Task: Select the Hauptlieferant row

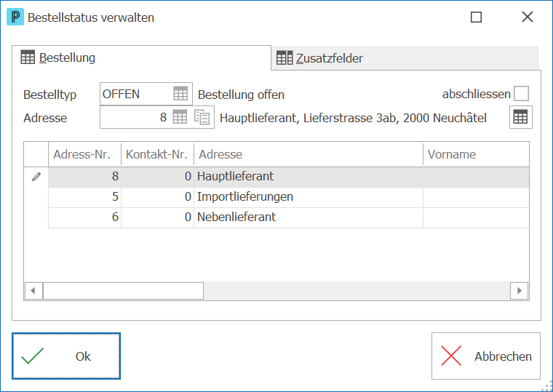Action: (x=288, y=177)
